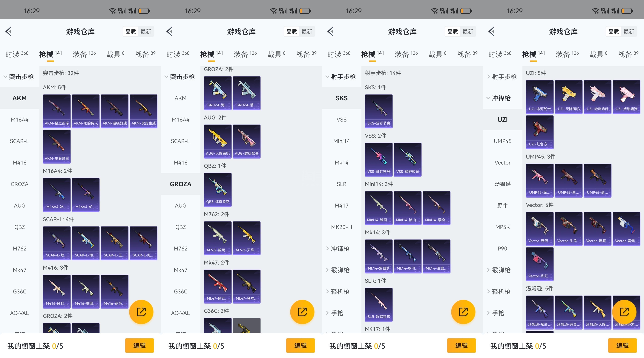
Task: Select the AKM-龙的传人 weapon icon
Action: (86, 111)
